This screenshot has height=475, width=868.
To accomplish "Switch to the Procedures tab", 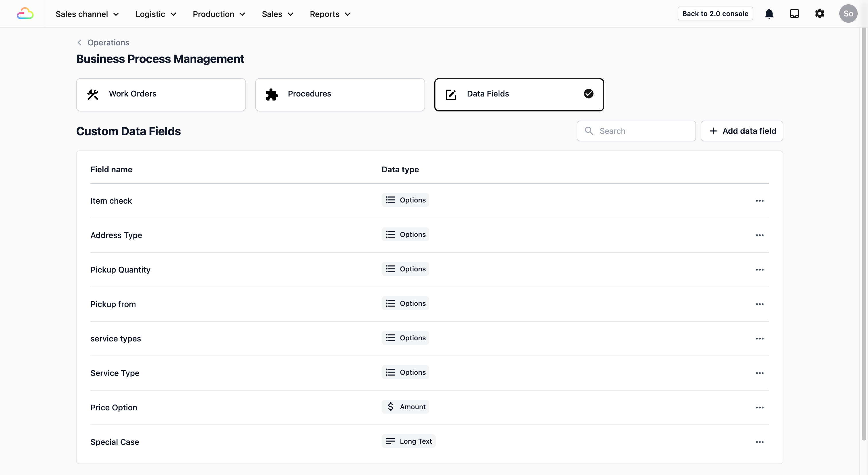I will tap(340, 94).
